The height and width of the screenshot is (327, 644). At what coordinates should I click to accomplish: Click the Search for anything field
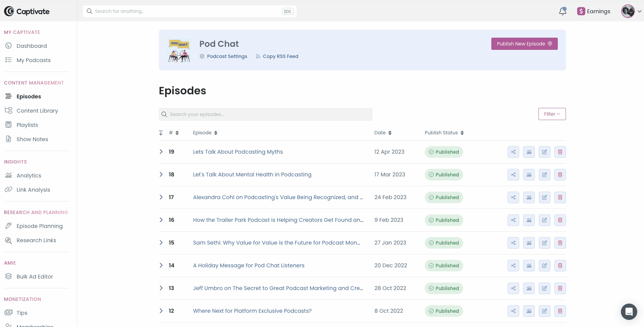(190, 11)
